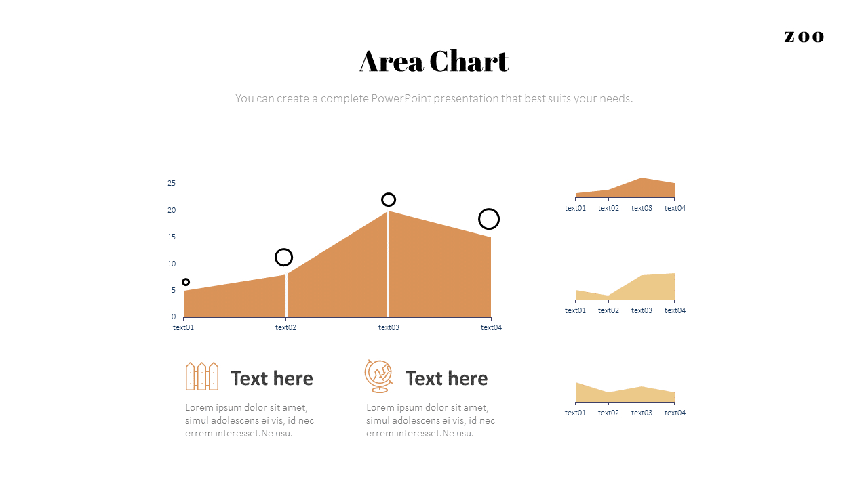
Task: Click the Area Chart title
Action: [x=434, y=62]
